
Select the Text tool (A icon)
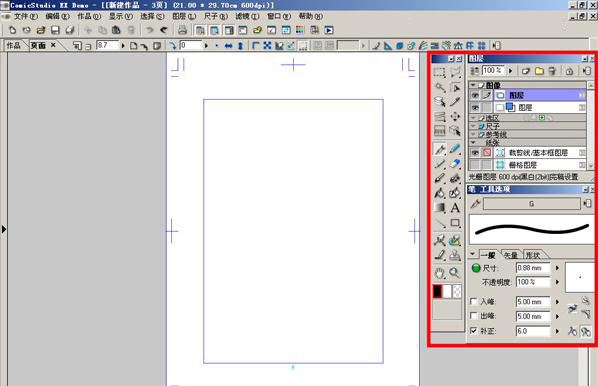[455, 208]
